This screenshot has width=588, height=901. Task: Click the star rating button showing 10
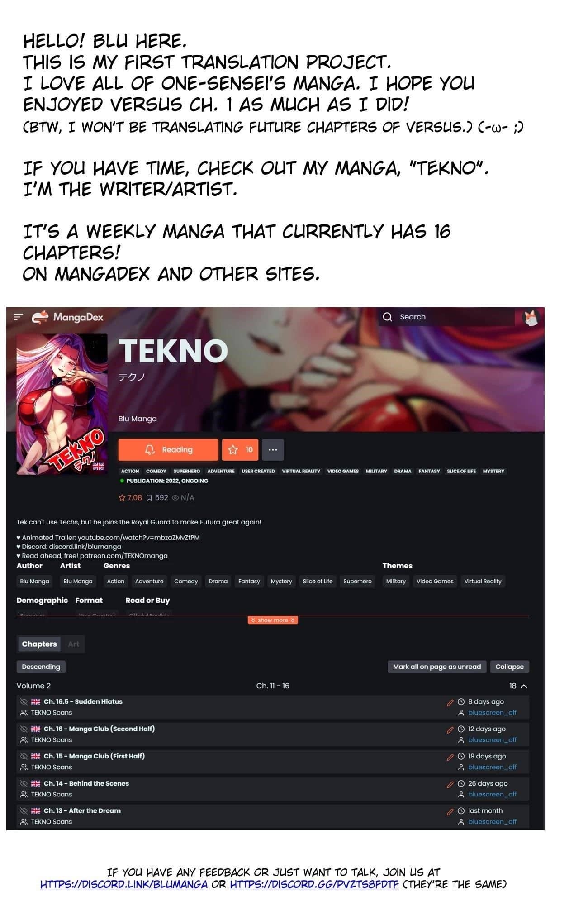[x=240, y=449]
